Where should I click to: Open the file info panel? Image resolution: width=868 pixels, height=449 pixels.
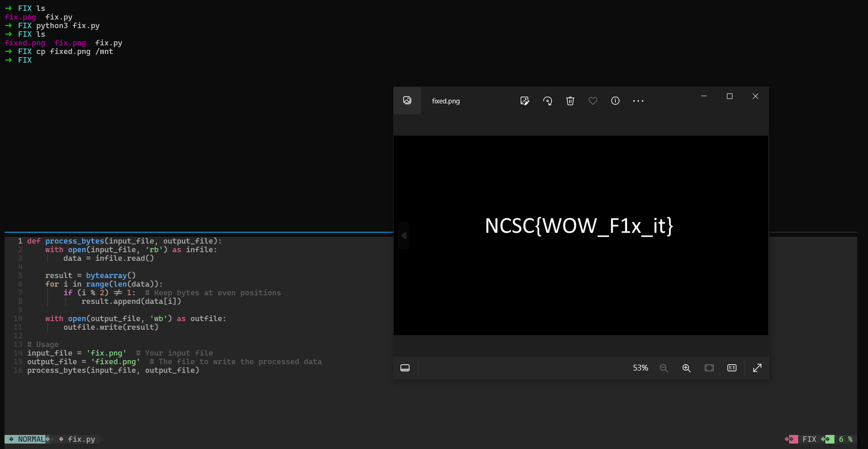615,101
